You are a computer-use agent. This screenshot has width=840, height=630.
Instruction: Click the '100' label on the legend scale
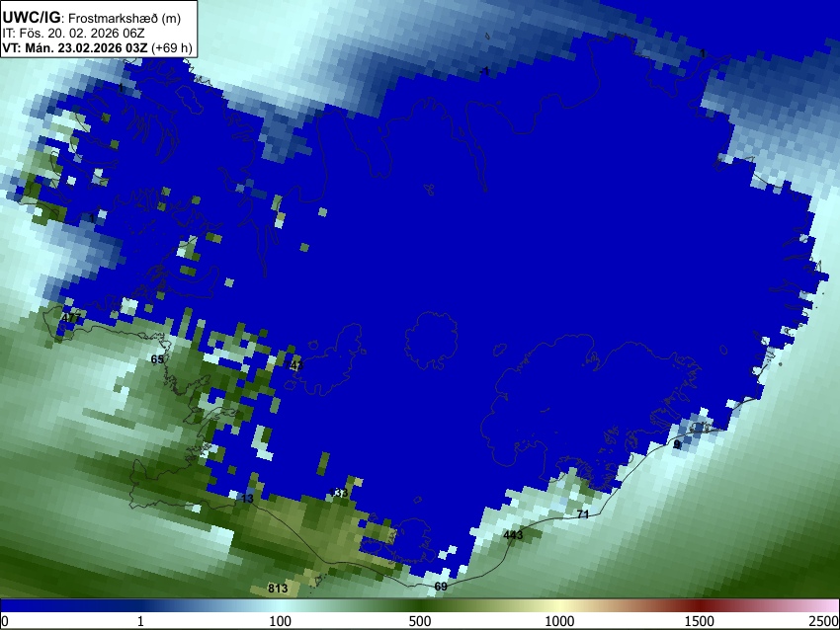tap(280, 621)
